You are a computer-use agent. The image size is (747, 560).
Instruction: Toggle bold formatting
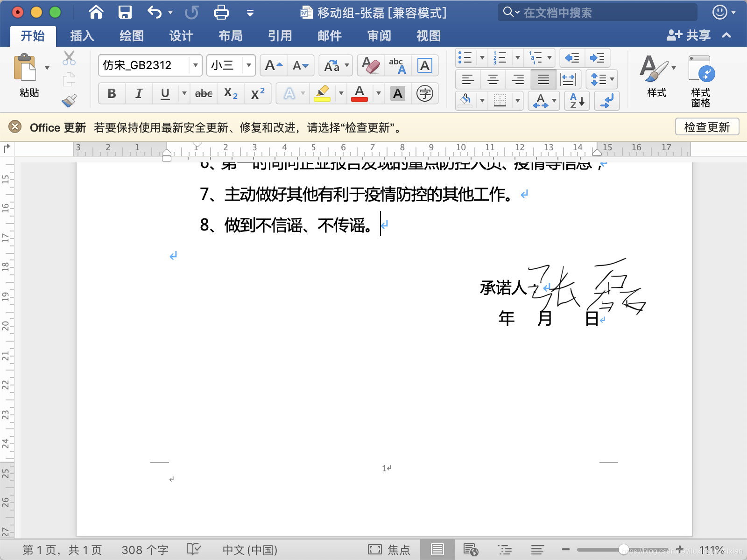[x=111, y=93]
